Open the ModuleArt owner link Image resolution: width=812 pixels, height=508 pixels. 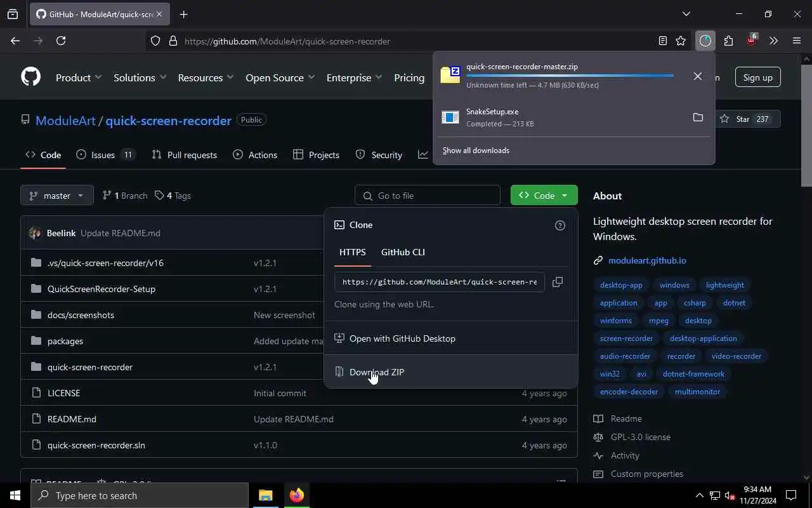[65, 121]
